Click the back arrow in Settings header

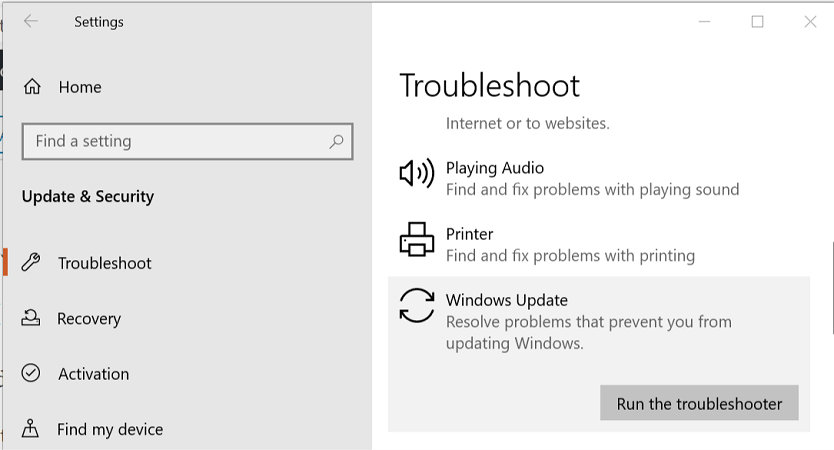click(x=31, y=21)
